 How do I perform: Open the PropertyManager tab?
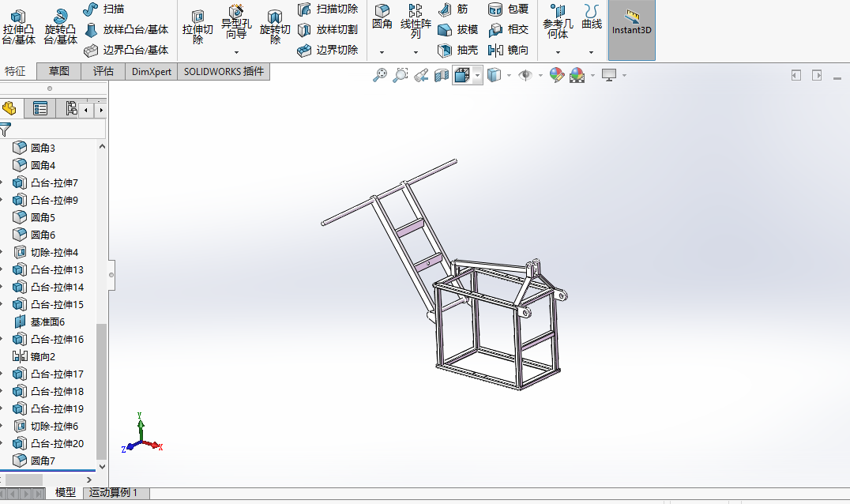click(40, 109)
